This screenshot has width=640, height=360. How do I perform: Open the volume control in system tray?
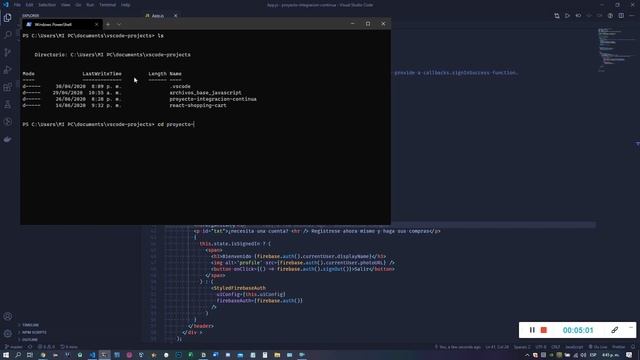point(583,355)
